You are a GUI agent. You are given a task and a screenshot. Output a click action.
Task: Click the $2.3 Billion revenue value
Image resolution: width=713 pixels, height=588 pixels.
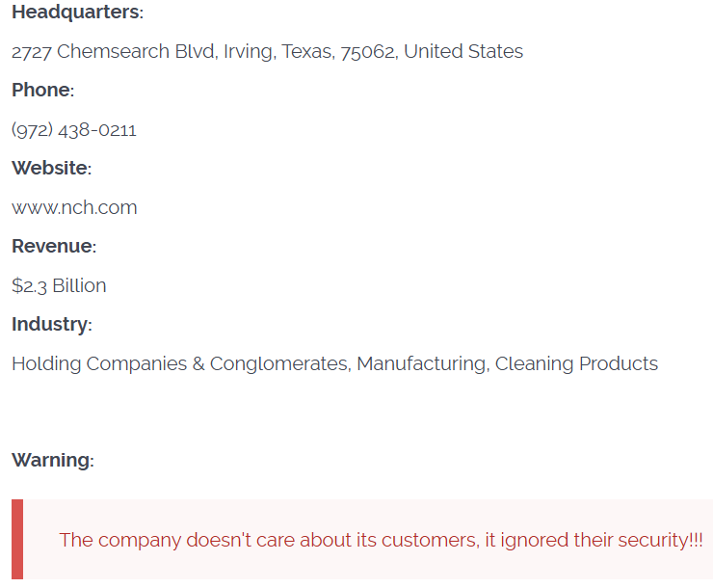click(x=59, y=285)
